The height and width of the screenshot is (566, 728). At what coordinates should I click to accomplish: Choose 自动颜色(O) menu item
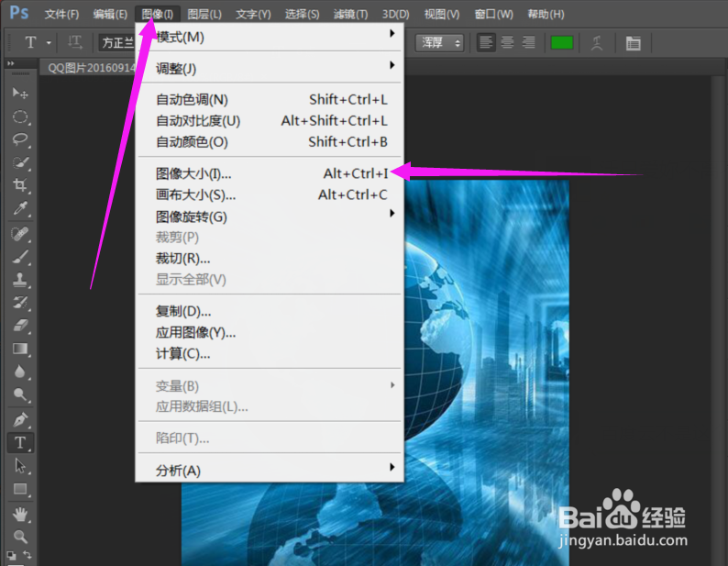click(270, 142)
